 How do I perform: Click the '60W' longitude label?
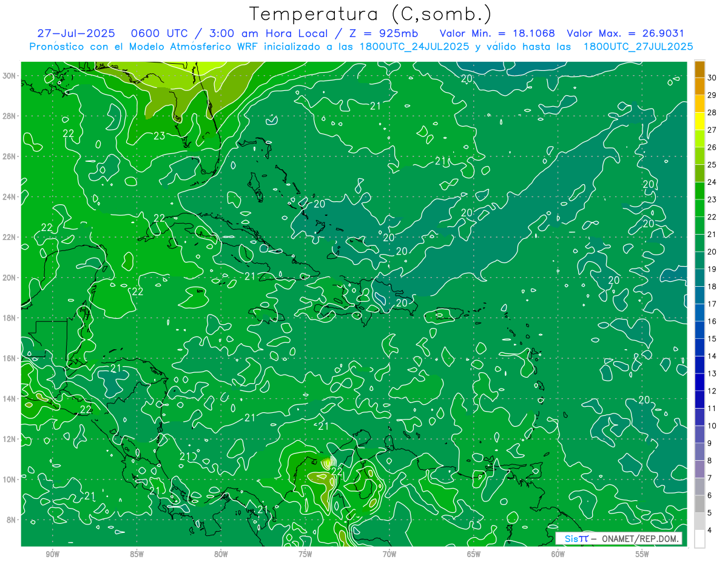pyautogui.click(x=558, y=554)
